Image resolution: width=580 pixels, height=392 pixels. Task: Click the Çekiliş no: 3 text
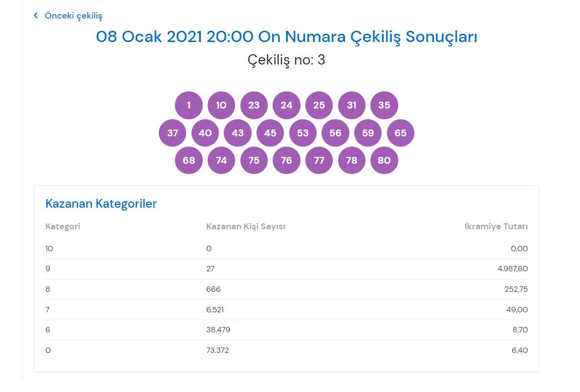286,60
